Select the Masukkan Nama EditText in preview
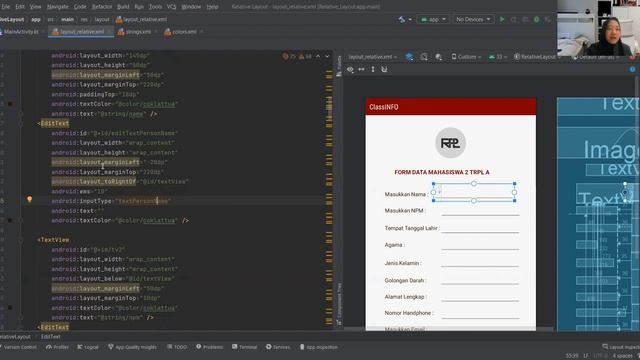The image size is (640, 360). click(x=474, y=192)
